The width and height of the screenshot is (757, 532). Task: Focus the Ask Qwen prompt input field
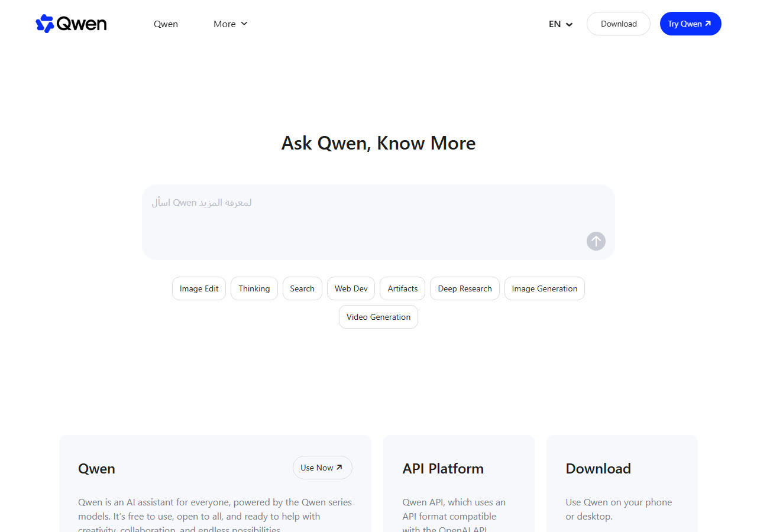pyautogui.click(x=378, y=222)
